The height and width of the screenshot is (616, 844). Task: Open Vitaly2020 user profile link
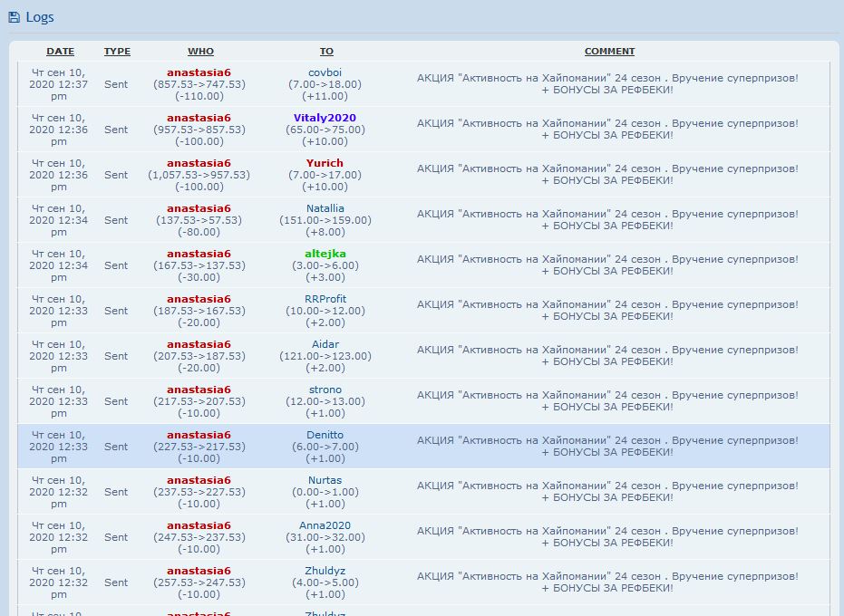[325, 118]
